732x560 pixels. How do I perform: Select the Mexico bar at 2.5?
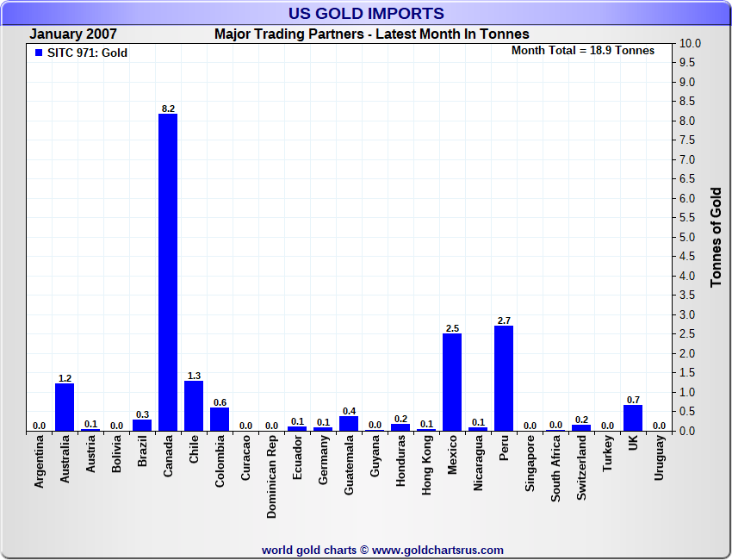452,382
